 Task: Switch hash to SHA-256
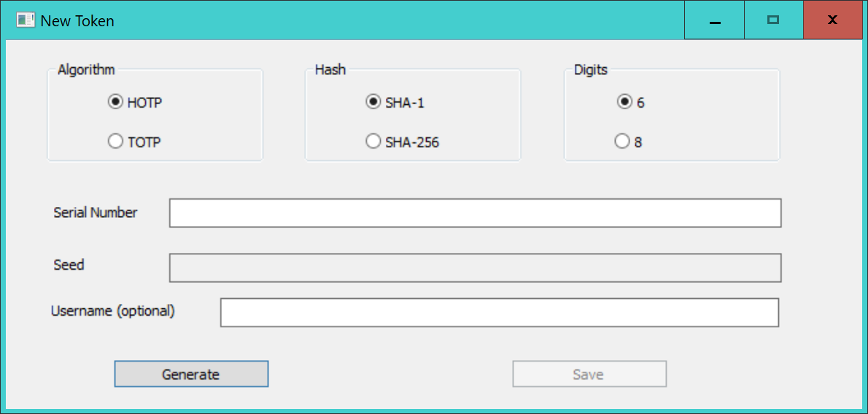(373, 142)
